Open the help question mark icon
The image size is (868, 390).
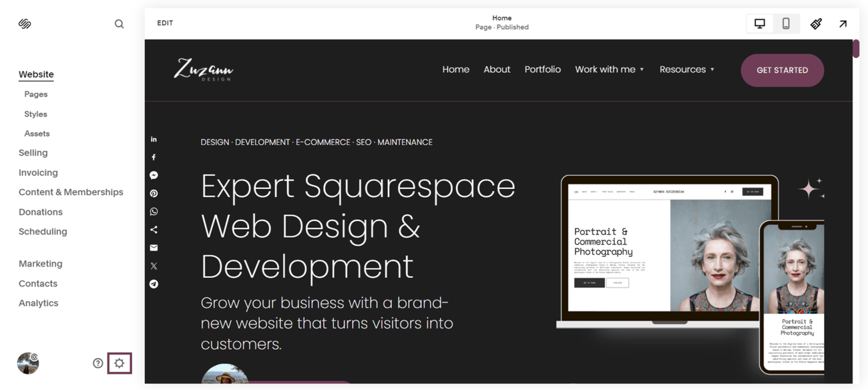98,363
